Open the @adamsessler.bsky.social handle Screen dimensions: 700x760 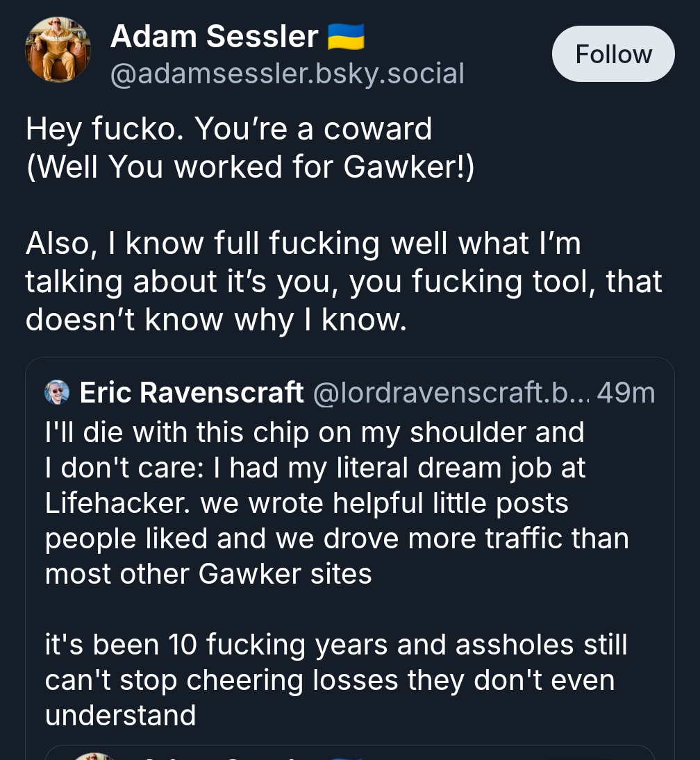[287, 73]
